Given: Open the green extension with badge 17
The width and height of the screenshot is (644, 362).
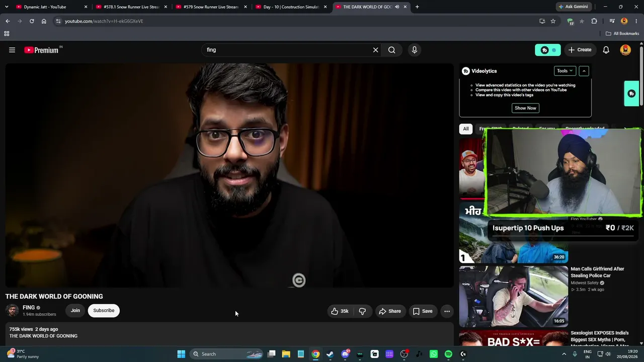Looking at the screenshot, I should tap(570, 21).
